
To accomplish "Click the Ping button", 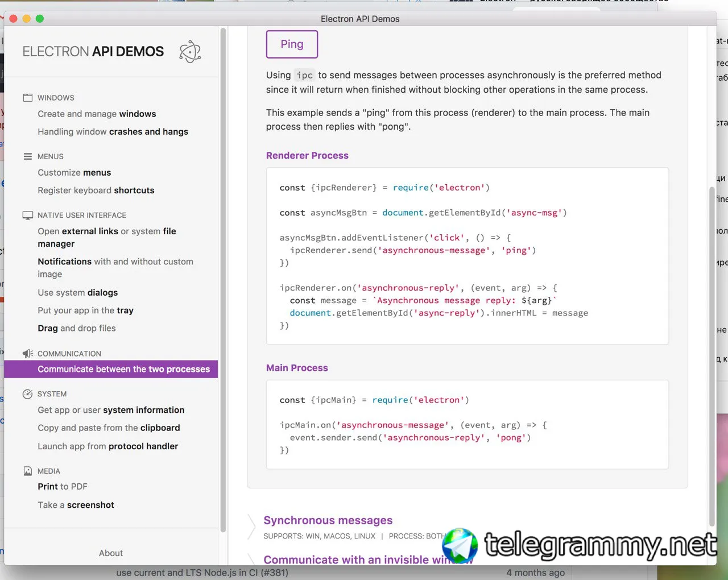I will pyautogui.click(x=292, y=44).
